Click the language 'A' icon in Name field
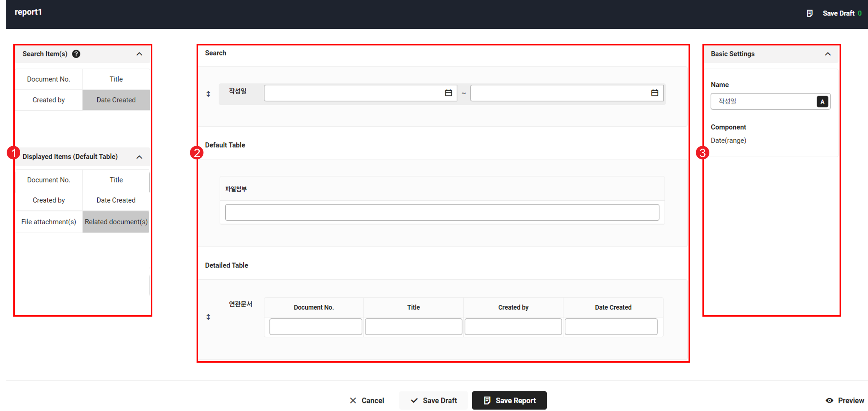Image resolution: width=868 pixels, height=411 pixels. point(822,101)
